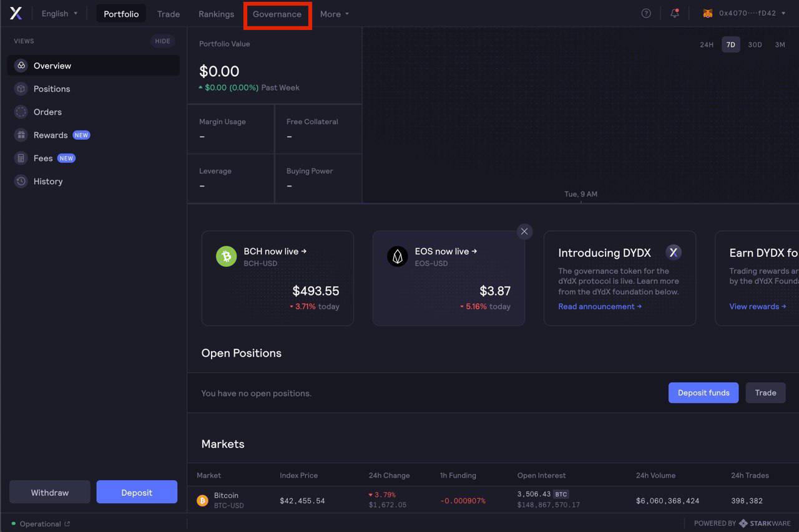Click the Rewards gift icon
This screenshot has height=532, width=799.
[21, 135]
